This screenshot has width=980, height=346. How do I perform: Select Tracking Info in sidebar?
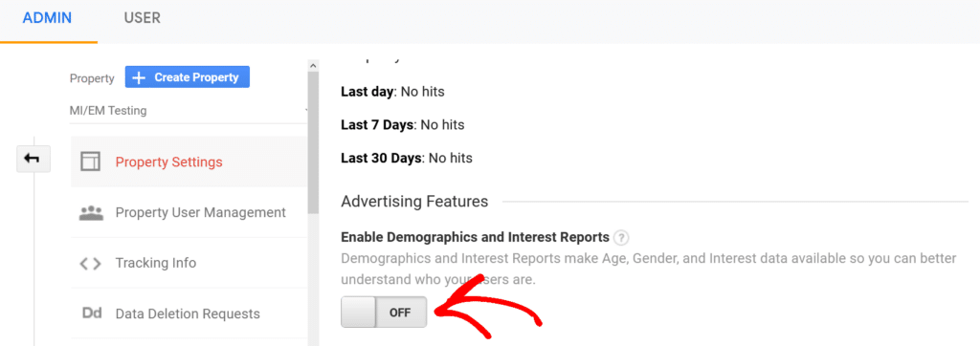coord(189,263)
